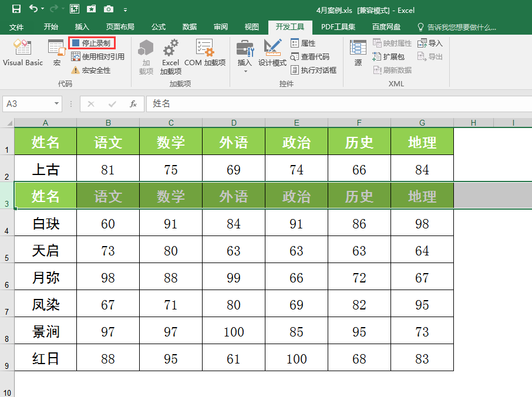Image resolution: width=532 pixels, height=397 pixels.
Task: Click the cancel X in formula bar
Action: [91, 104]
